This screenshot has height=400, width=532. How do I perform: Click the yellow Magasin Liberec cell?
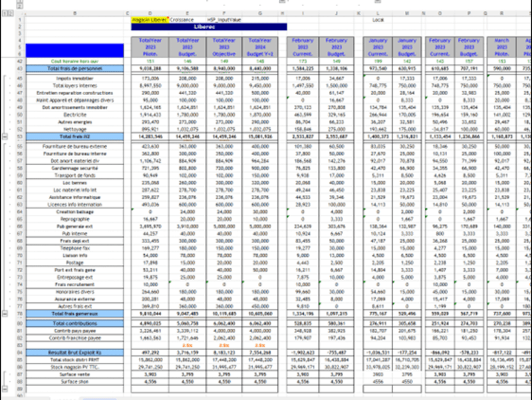pos(150,20)
